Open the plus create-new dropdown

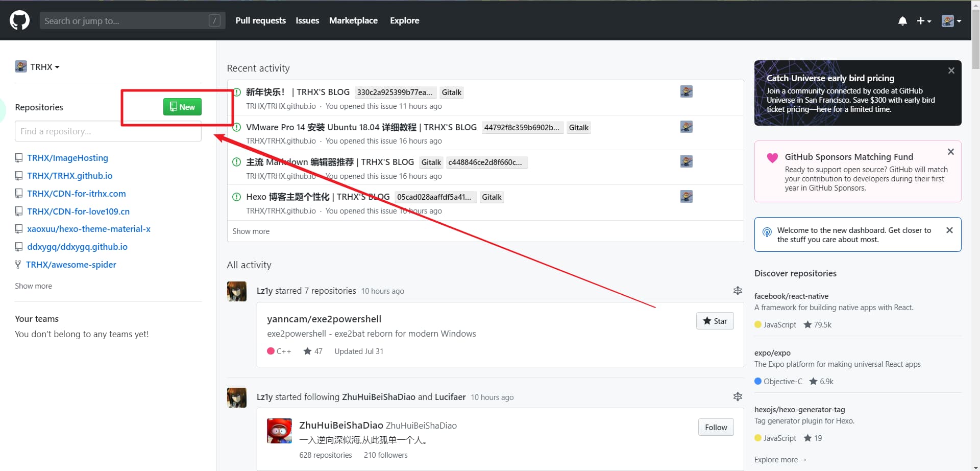[924, 21]
